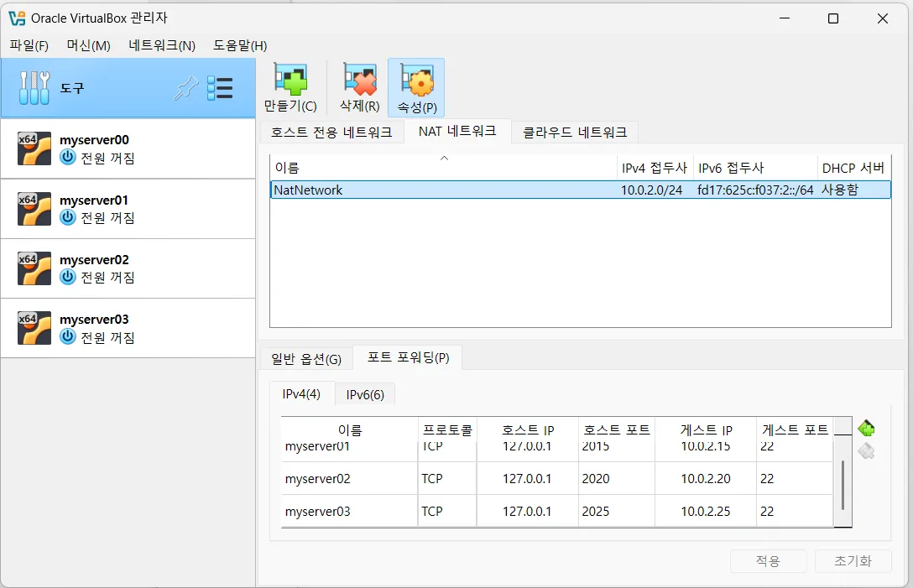
Task: Click the fd17:625c:f037:2::/64 cell
Action: 755,190
